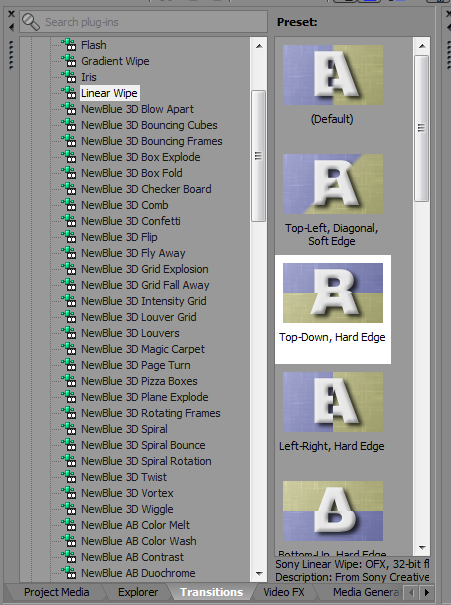Pick the Bottom-Up, Hard Edge preset
This screenshot has width=451, height=605.
333,511
